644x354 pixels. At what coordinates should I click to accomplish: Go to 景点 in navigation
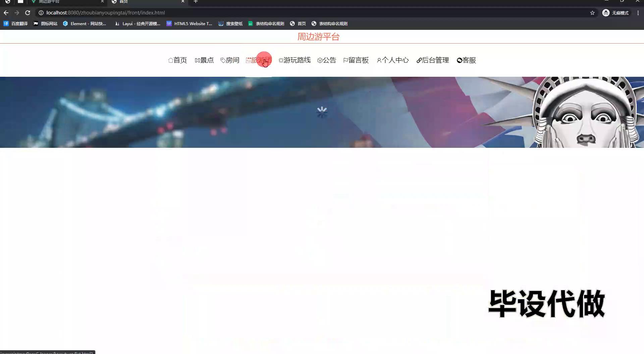pos(204,60)
